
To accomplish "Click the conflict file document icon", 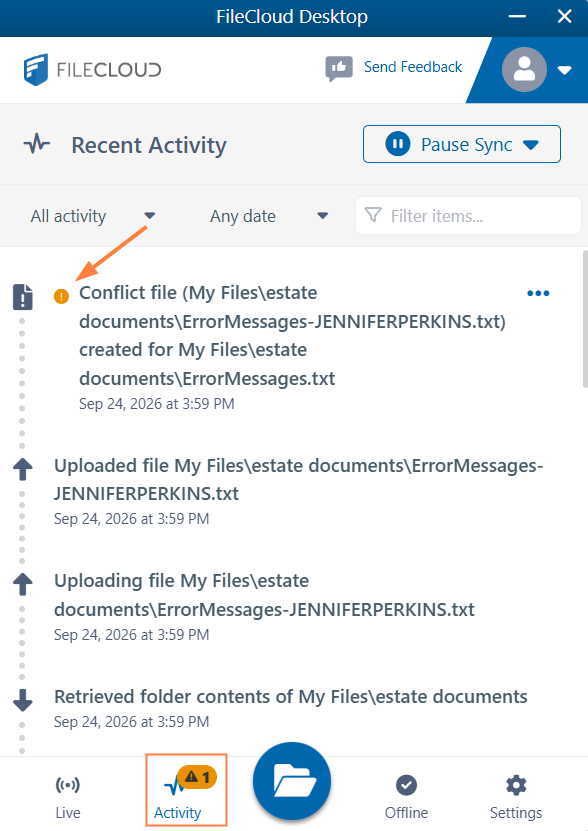I will pyautogui.click(x=23, y=297).
